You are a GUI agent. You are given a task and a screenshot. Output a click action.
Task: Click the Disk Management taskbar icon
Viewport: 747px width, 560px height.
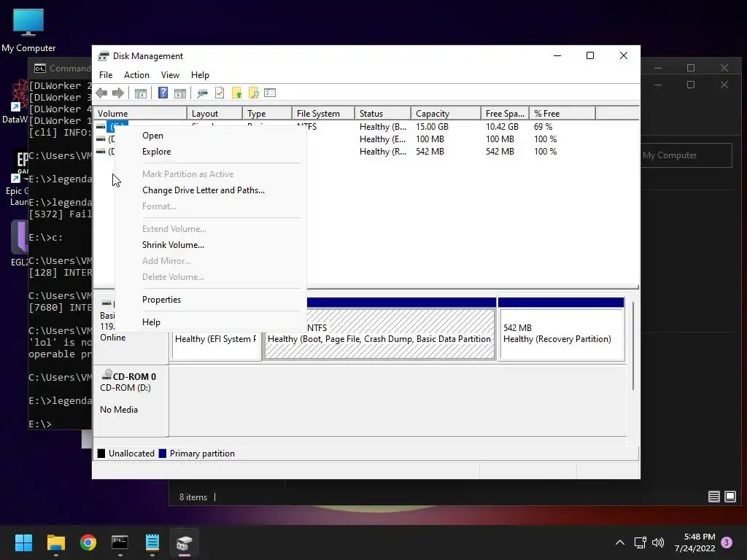tap(185, 542)
